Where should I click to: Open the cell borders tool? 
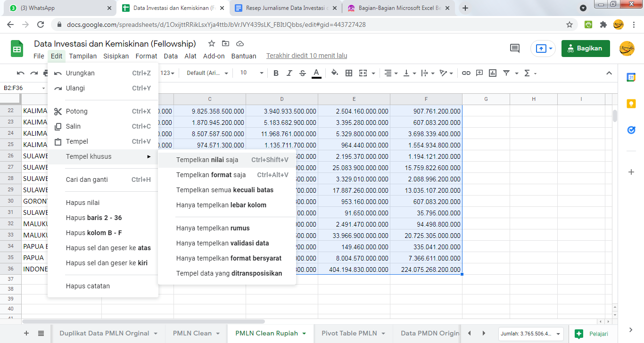coord(349,73)
